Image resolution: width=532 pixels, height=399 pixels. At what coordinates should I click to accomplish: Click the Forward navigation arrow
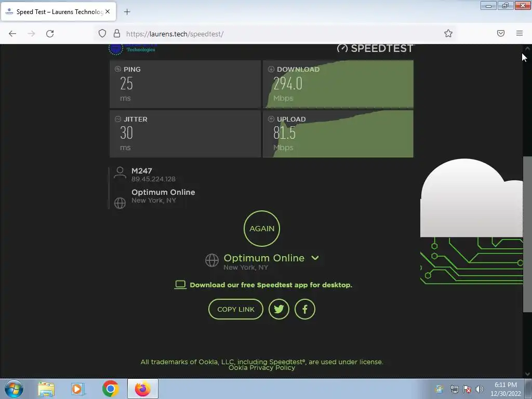[x=31, y=34]
